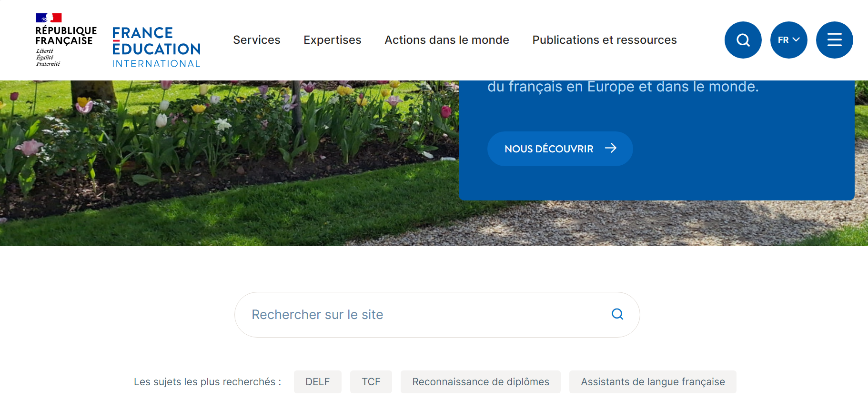Open the search icon in header

pos(743,40)
